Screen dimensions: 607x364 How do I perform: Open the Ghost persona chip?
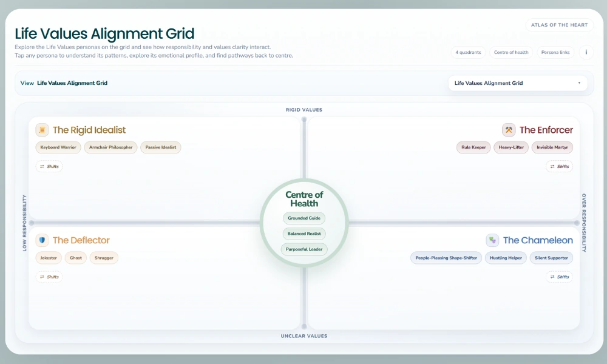click(x=75, y=258)
